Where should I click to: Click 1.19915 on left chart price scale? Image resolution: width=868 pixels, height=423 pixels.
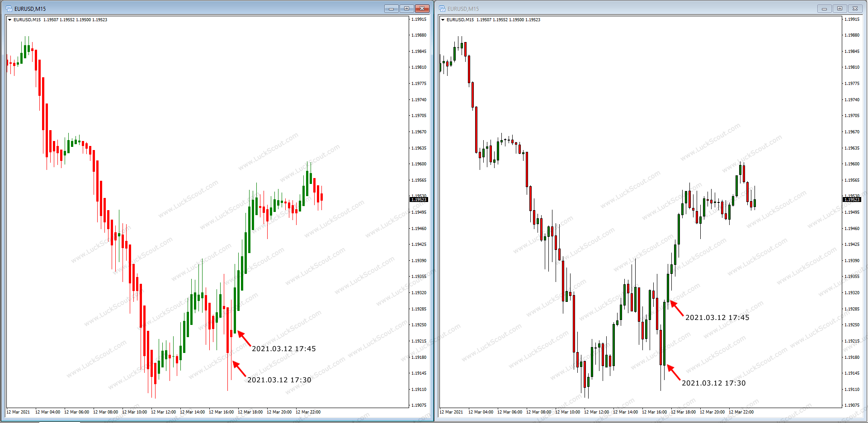(x=419, y=19)
